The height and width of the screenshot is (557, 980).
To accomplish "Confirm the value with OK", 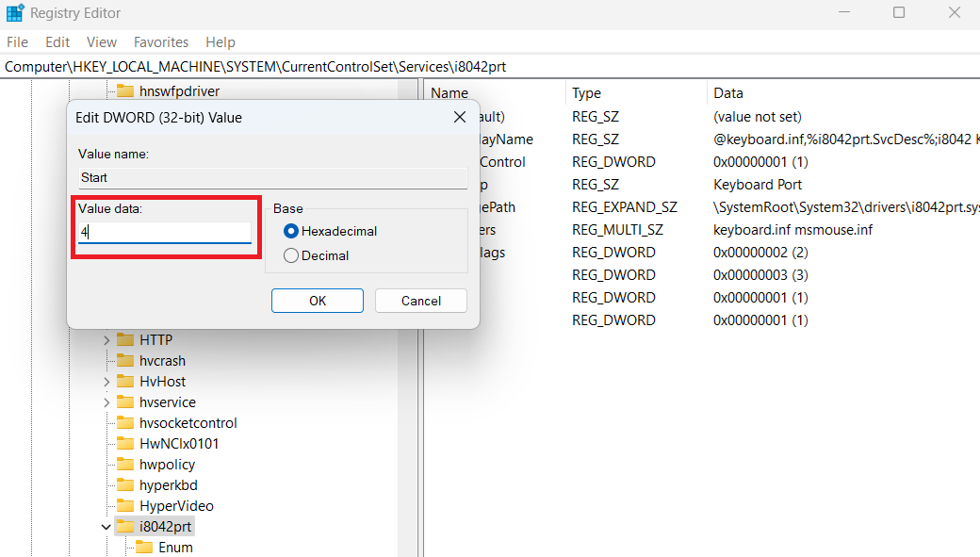I will click(317, 300).
